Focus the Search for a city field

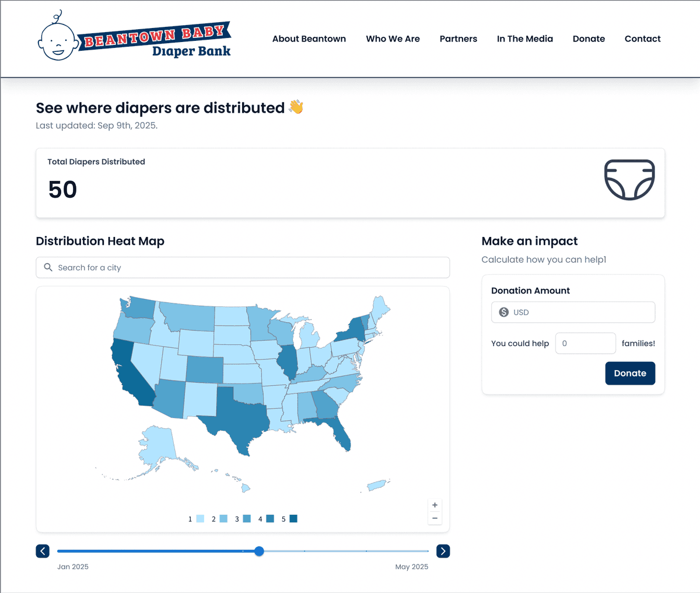(x=251, y=267)
